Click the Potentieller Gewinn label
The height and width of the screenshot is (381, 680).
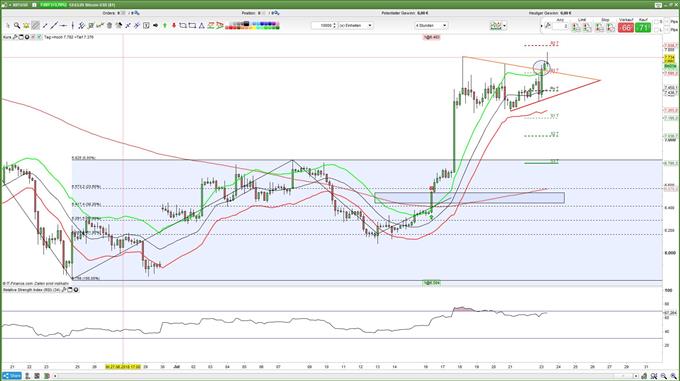[399, 13]
